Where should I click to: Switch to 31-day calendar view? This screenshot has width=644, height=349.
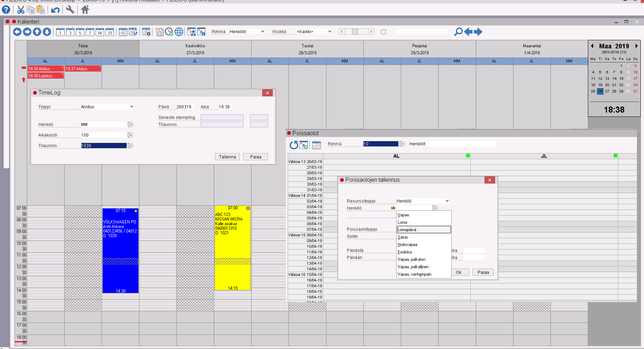pyautogui.click(x=110, y=32)
